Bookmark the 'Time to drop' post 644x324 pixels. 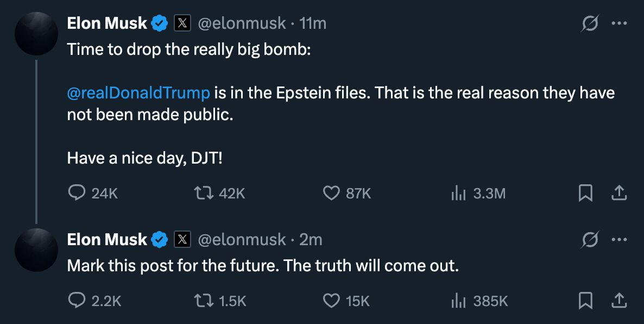(585, 193)
